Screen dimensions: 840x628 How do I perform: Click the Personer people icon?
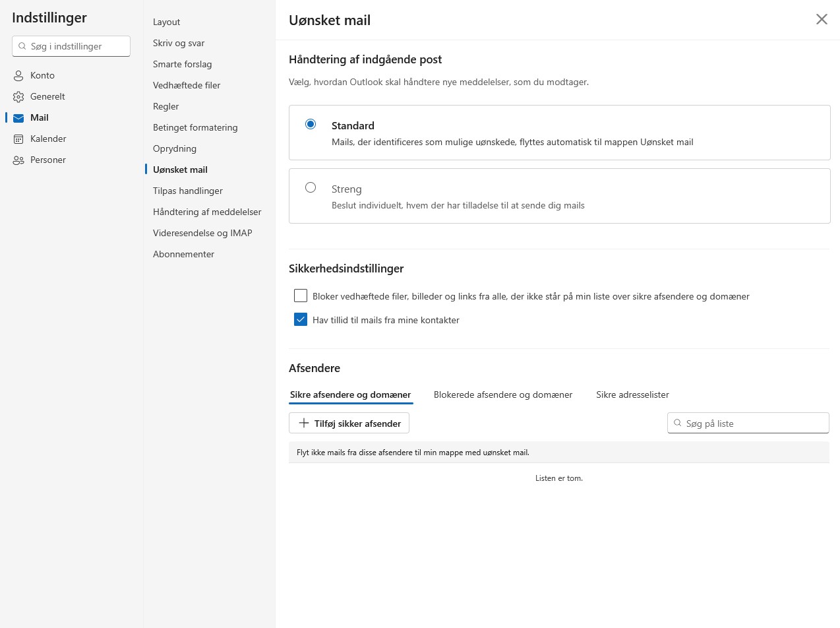[18, 160]
